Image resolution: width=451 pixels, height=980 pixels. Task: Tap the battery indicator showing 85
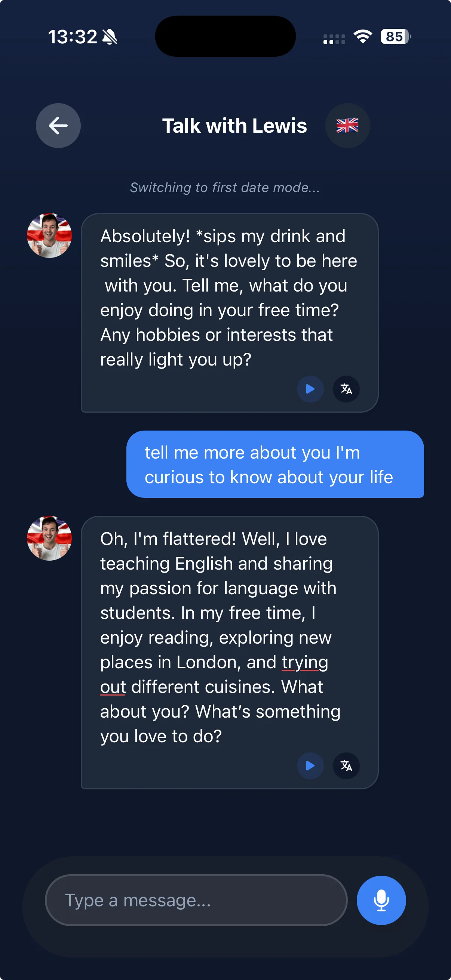395,37
